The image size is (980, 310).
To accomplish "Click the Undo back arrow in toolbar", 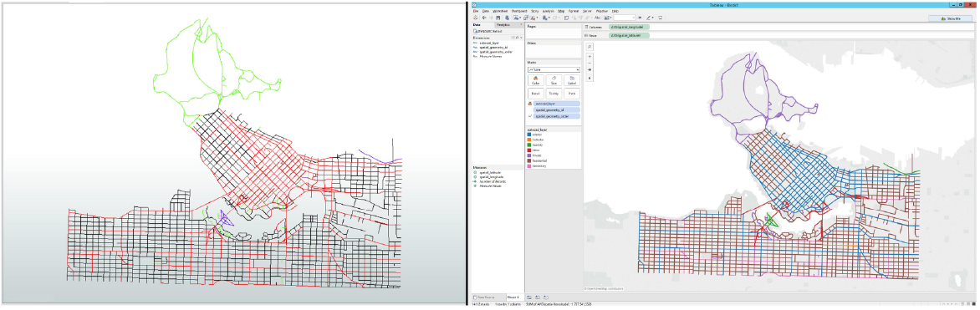I will [484, 18].
